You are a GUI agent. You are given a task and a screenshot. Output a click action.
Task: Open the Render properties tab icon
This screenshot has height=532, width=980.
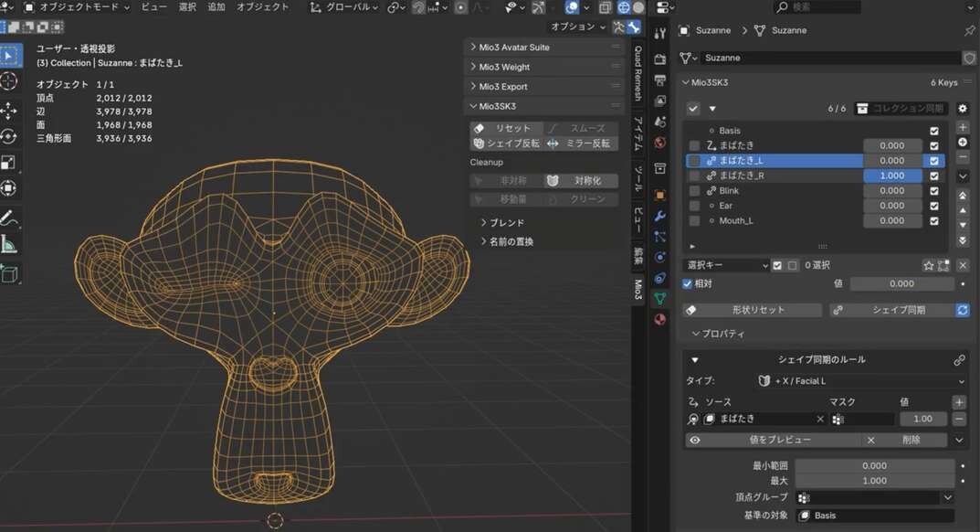coord(660,59)
